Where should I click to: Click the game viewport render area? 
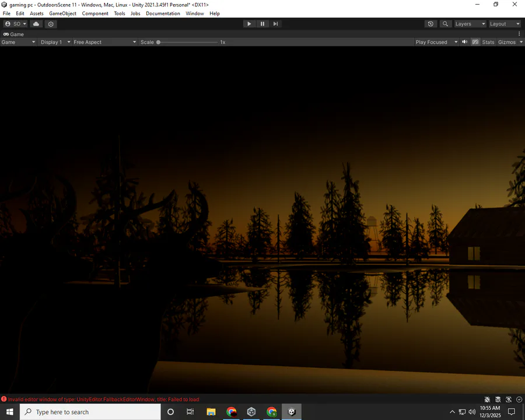point(262,220)
